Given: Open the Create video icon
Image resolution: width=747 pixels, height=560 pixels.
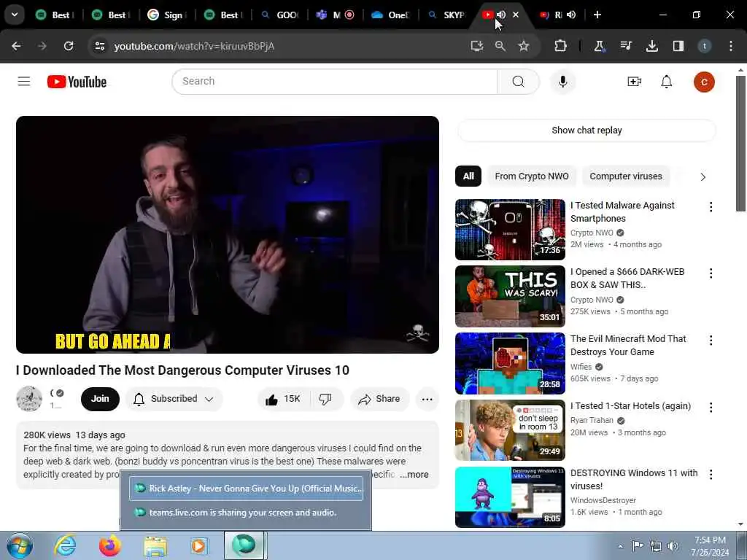Looking at the screenshot, I should pyautogui.click(x=634, y=82).
